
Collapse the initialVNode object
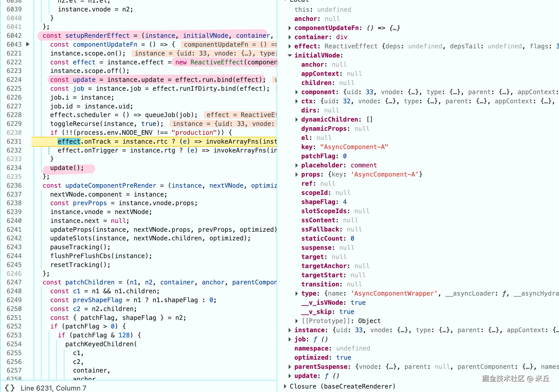pyautogui.click(x=290, y=56)
